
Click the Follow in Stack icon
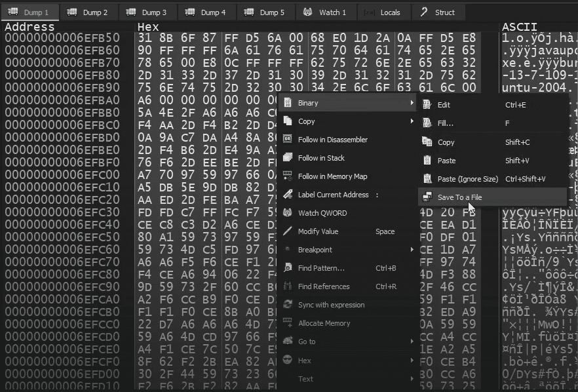tap(288, 158)
